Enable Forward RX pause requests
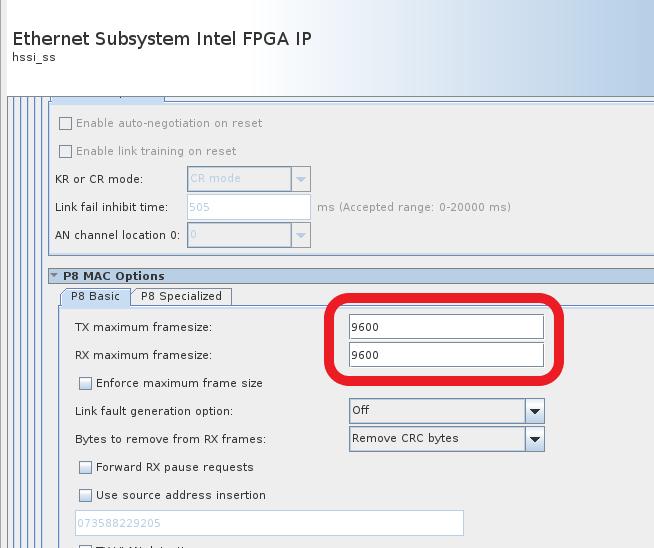 (85, 467)
